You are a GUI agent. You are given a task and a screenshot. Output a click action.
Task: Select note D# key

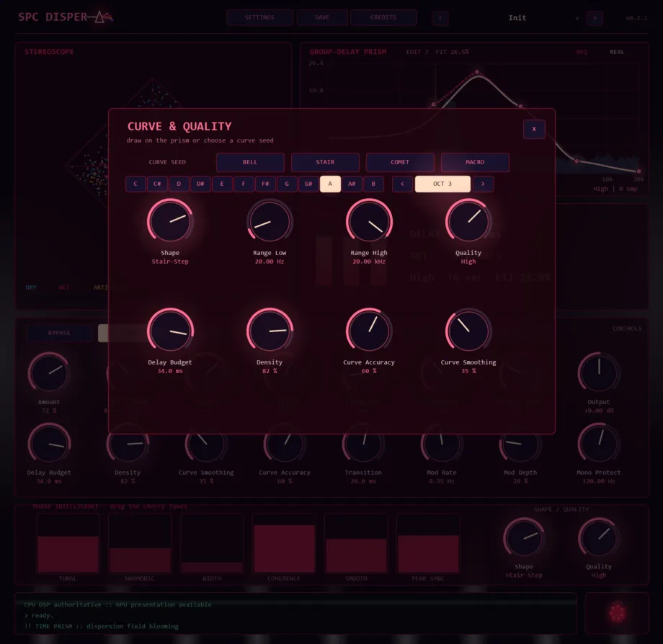pyautogui.click(x=200, y=184)
